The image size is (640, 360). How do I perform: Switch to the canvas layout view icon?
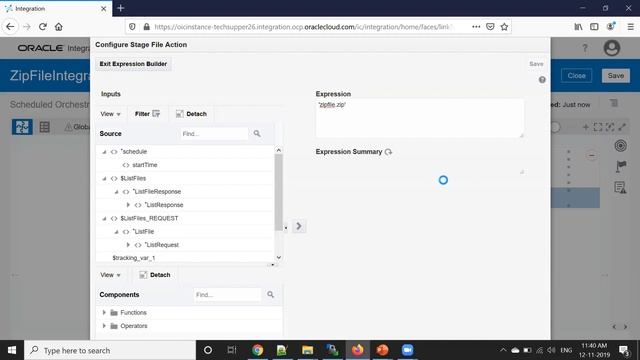coord(22,127)
